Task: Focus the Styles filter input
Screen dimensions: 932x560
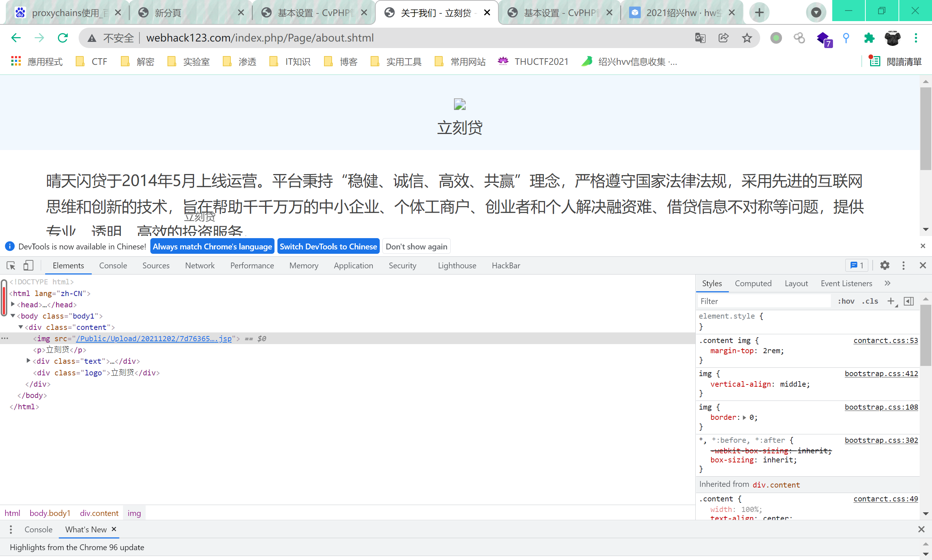Action: 763,301
